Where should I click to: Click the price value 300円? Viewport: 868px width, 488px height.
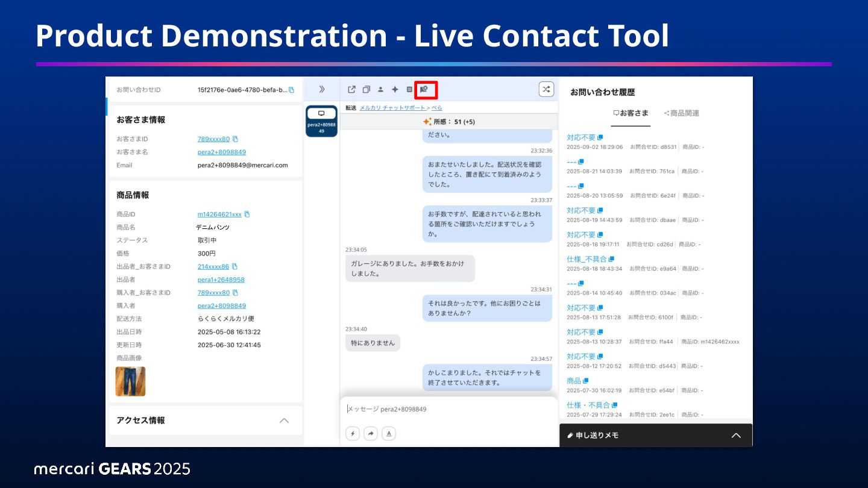206,254
